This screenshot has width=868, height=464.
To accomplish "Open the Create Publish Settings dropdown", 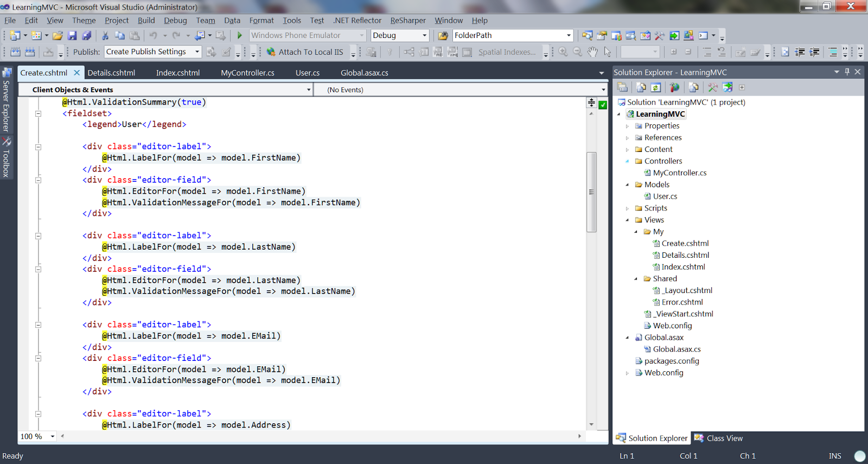I will pos(197,52).
